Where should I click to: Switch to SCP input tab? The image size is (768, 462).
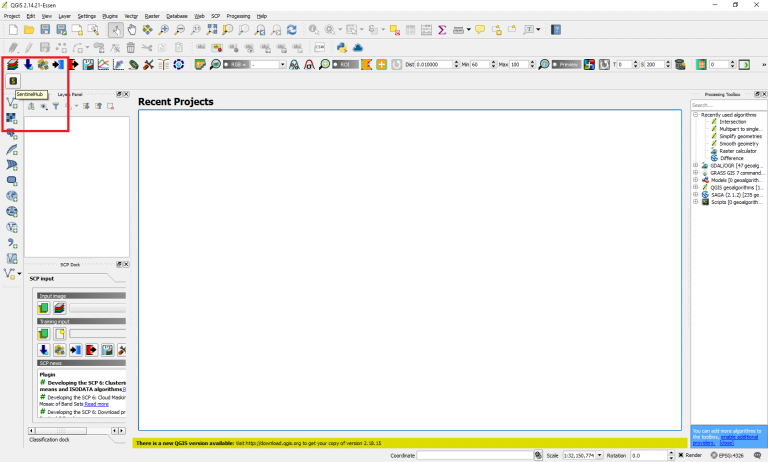coord(42,279)
